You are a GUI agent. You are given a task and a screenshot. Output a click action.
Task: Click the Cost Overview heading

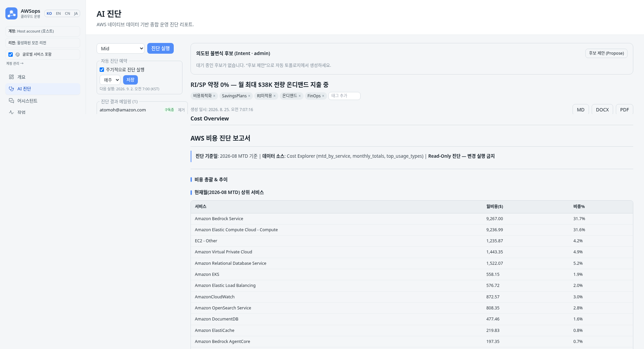pos(210,118)
